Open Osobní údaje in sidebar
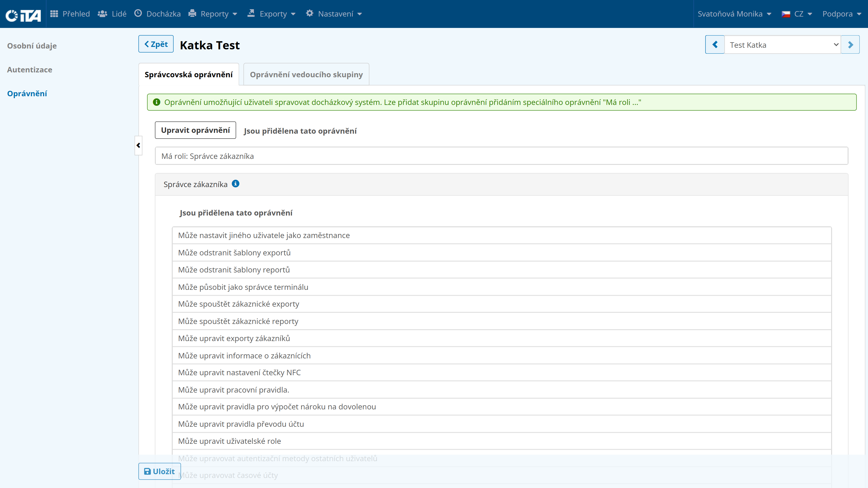868x488 pixels. [x=32, y=46]
